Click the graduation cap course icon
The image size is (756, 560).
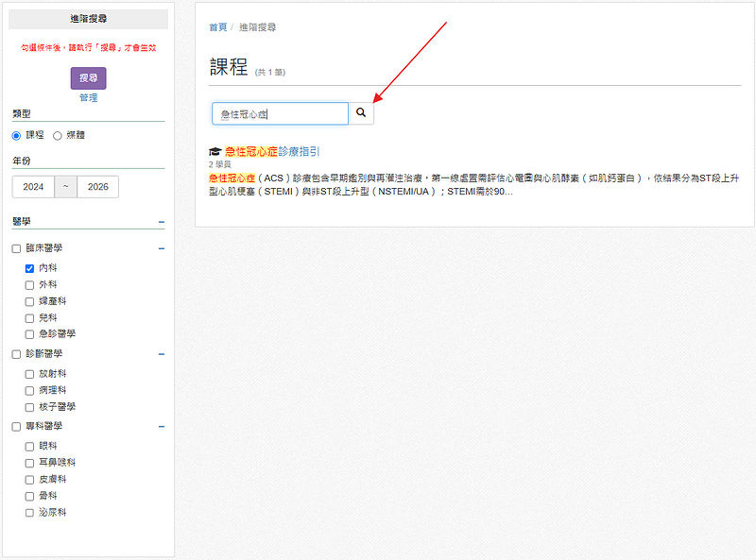pos(215,152)
